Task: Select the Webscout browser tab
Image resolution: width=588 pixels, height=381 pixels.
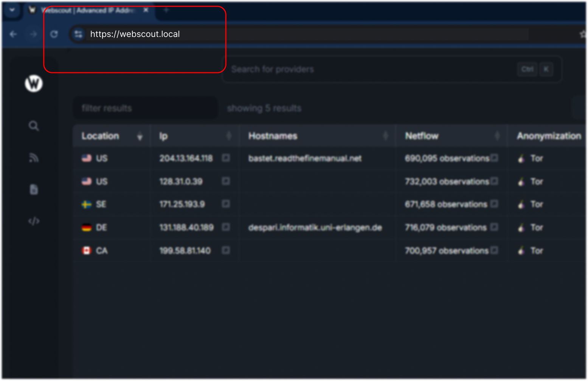Action: 87,10
